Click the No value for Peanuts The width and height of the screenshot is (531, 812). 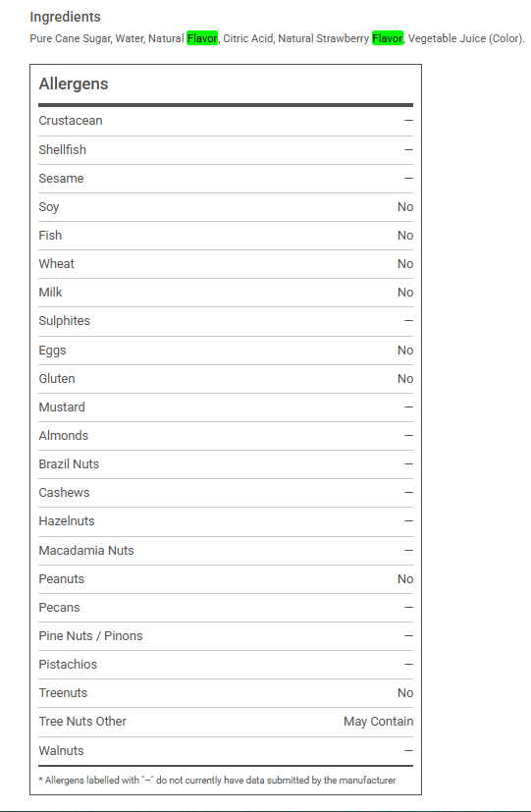(x=405, y=579)
